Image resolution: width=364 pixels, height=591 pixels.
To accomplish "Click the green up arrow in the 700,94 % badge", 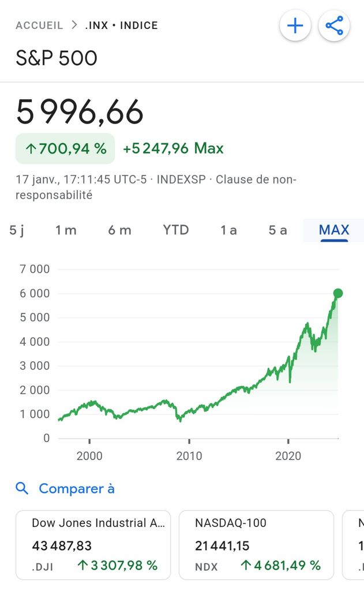I will tap(32, 149).
